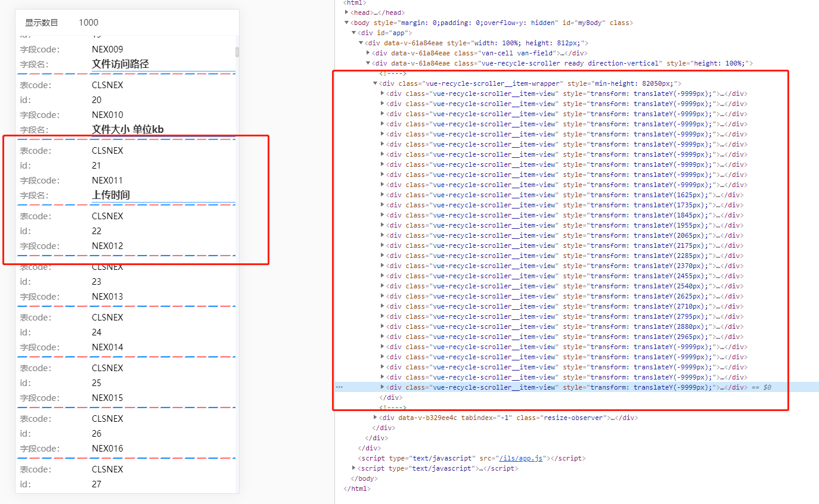The width and height of the screenshot is (819, 504).
Task: Click the ellipsis icon beside the selected div
Action: 339,387
